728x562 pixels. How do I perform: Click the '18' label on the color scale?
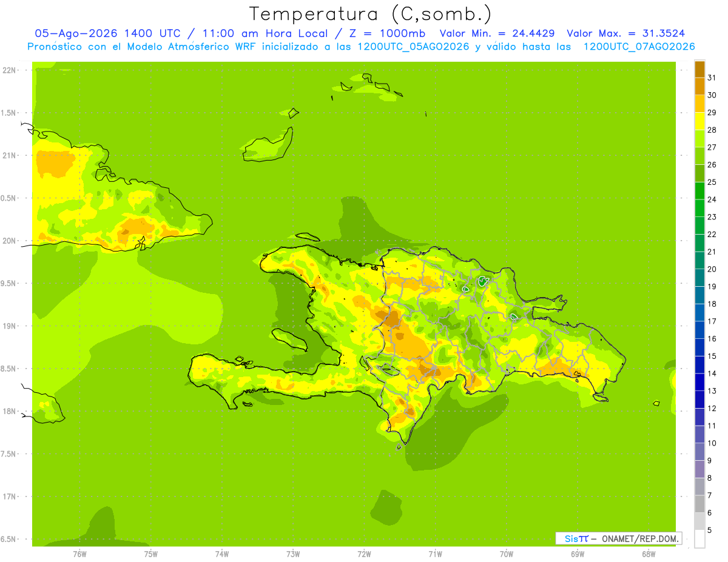(x=712, y=304)
